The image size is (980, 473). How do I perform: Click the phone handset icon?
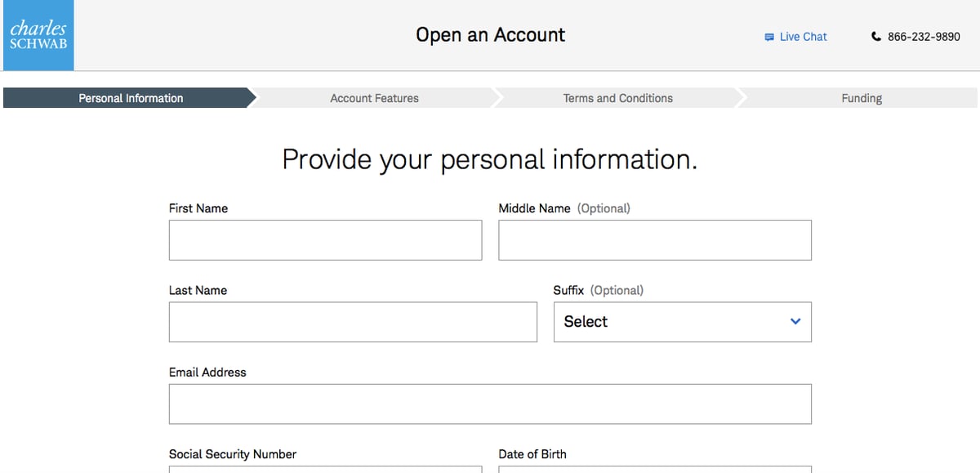[876, 37]
